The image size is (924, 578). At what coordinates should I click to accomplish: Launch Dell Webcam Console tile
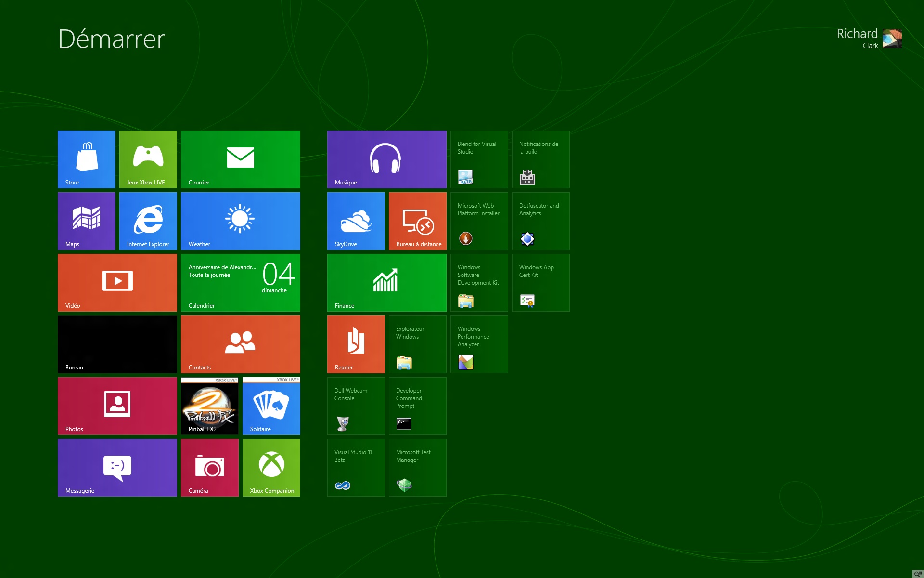[356, 406]
